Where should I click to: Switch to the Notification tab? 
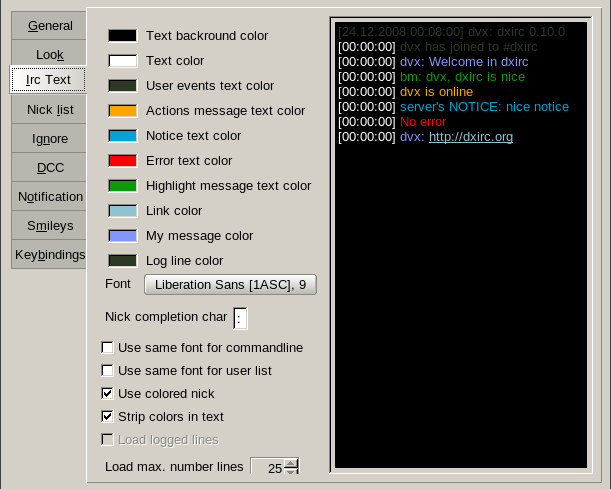click(49, 197)
